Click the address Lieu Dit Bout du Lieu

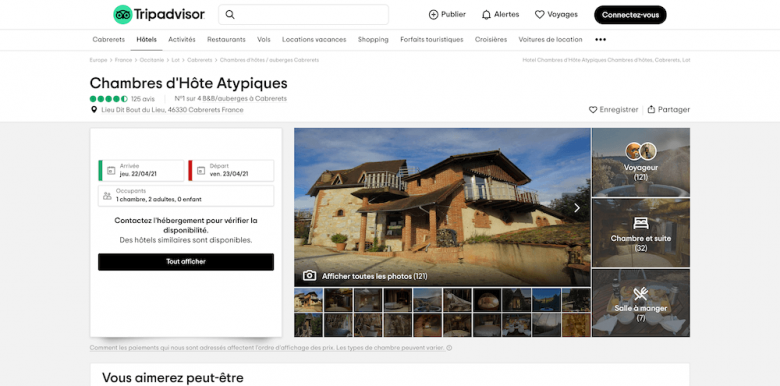[172, 110]
